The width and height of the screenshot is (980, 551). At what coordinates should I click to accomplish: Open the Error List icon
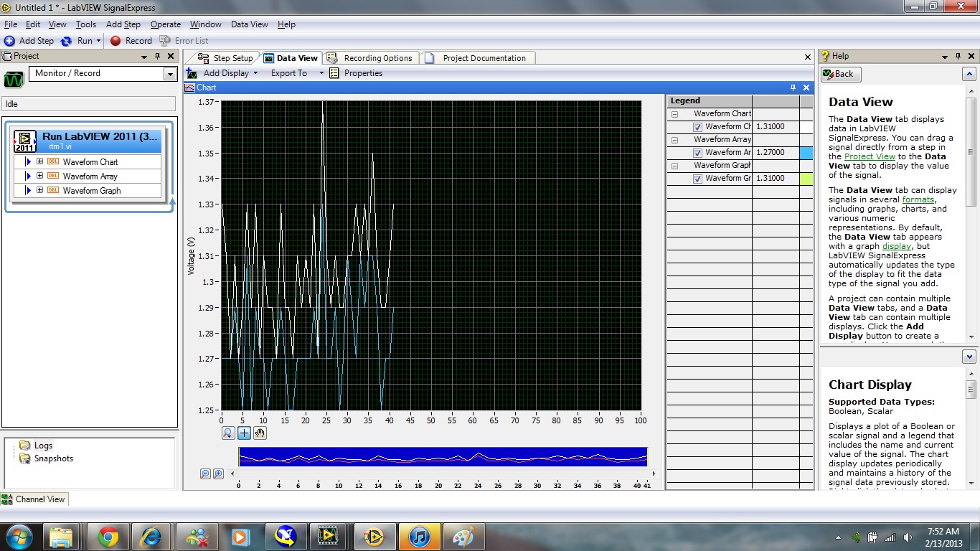point(165,41)
